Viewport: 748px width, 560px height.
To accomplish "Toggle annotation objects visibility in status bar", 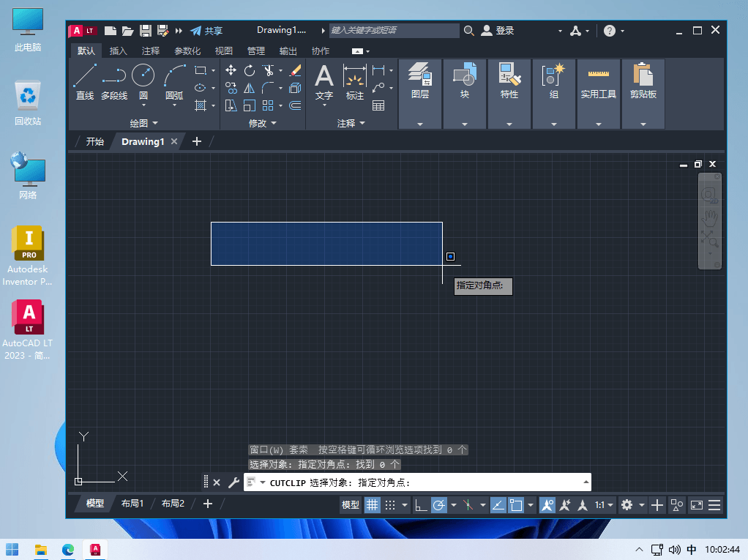I will (547, 505).
